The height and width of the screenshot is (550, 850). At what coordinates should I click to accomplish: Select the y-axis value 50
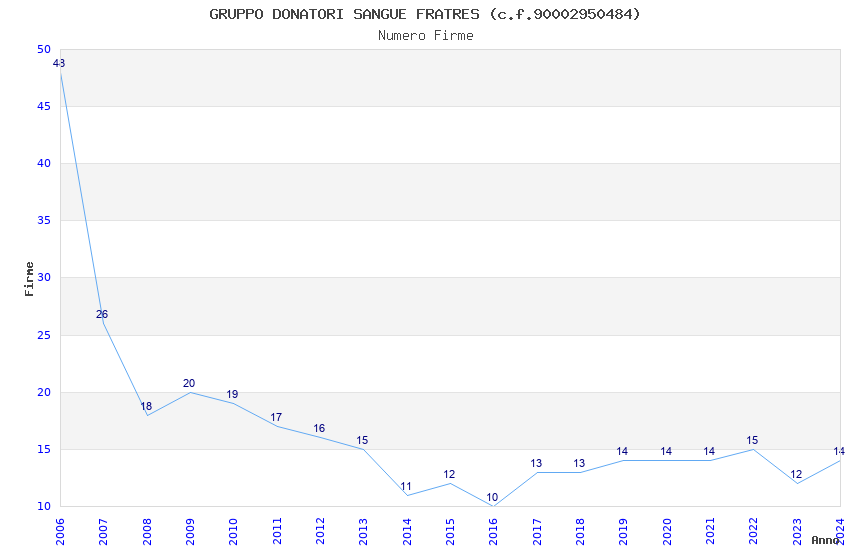click(44, 49)
